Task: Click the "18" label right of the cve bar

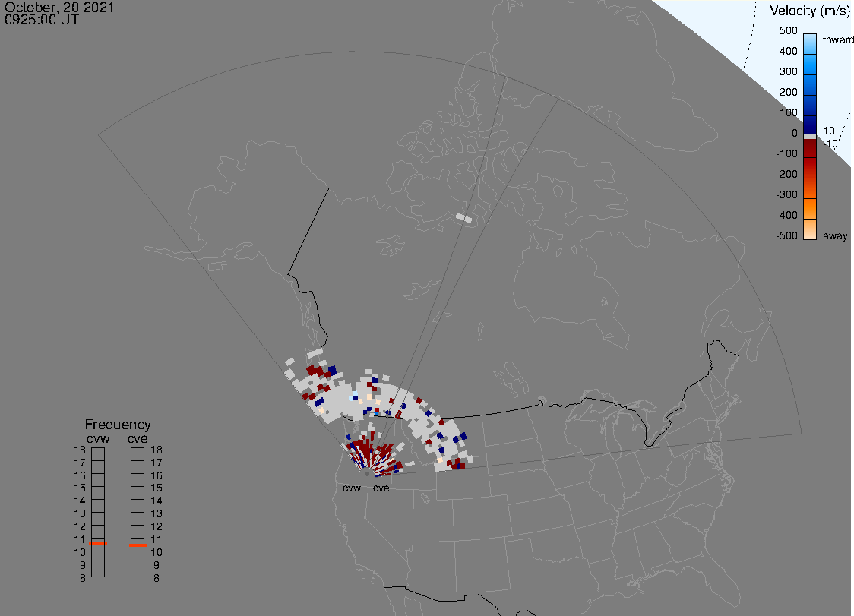Action: click(157, 450)
